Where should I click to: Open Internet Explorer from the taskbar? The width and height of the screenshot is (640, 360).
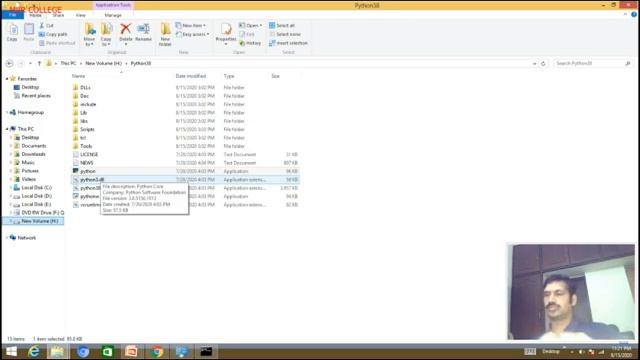point(34,351)
